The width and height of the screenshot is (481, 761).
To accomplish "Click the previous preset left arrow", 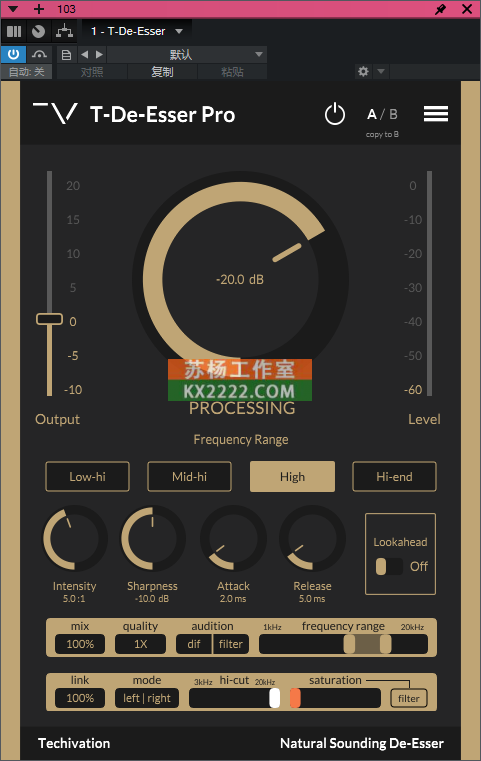I will point(84,54).
